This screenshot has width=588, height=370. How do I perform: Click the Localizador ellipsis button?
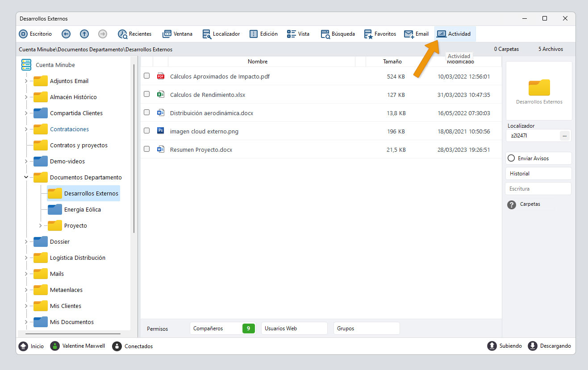click(x=565, y=136)
